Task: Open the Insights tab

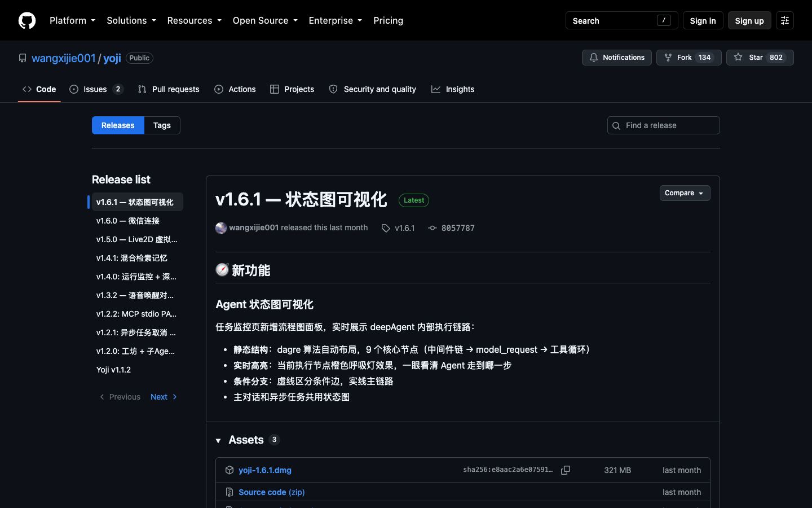Action: click(x=453, y=89)
